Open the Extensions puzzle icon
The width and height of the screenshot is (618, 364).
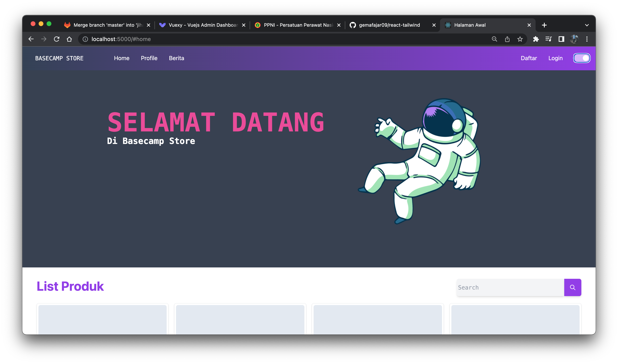click(x=536, y=39)
